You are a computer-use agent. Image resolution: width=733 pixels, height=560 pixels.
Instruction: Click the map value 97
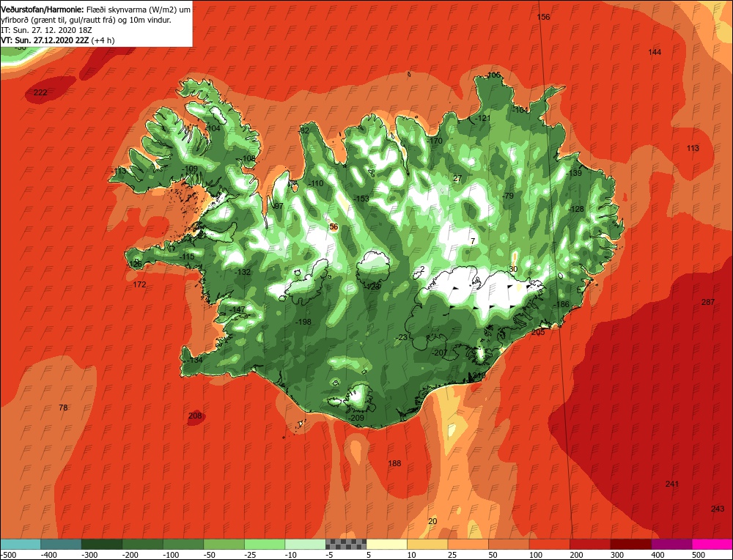click(279, 206)
